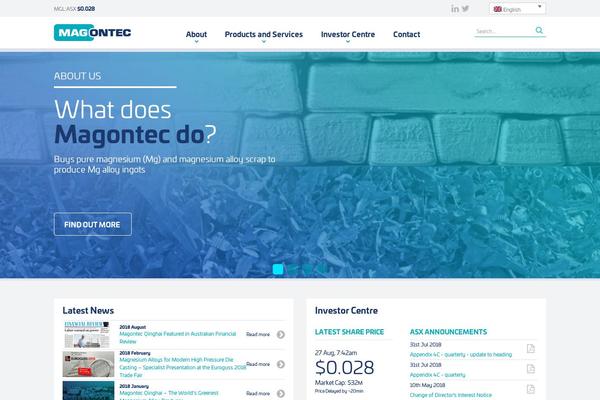Open the 2018 January news thumbnail

(88, 390)
